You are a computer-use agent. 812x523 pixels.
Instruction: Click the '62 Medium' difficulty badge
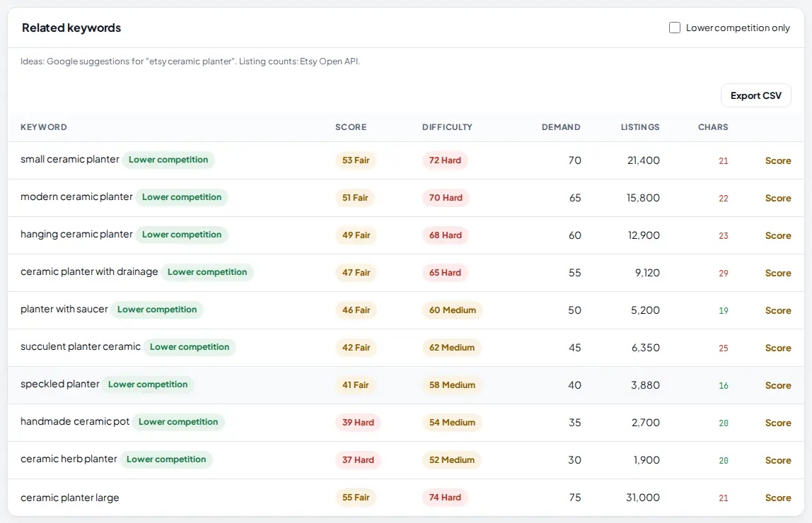click(x=452, y=348)
